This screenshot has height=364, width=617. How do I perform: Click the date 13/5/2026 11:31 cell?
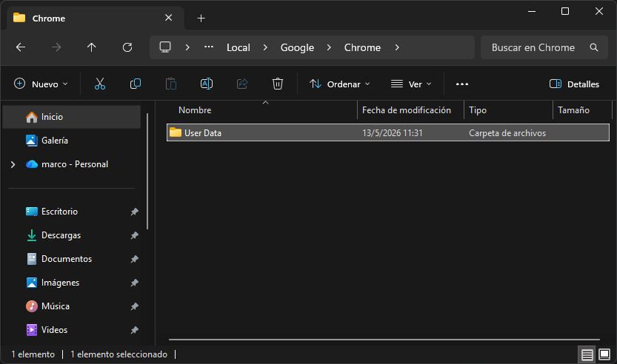click(393, 133)
